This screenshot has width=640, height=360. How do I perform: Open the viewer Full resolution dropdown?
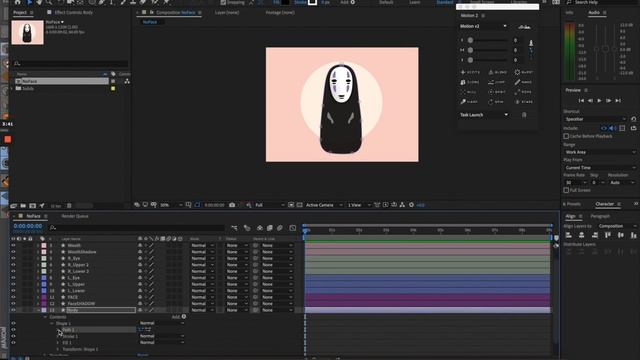(269, 205)
